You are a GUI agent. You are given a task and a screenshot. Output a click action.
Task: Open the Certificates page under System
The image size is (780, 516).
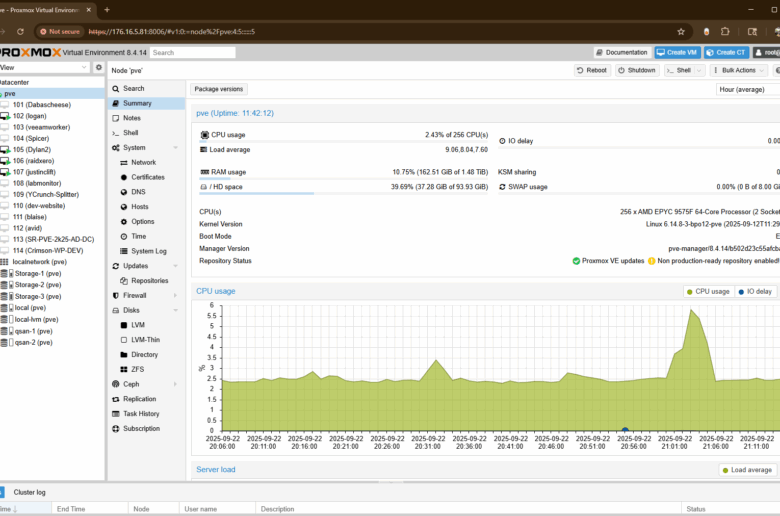point(148,177)
